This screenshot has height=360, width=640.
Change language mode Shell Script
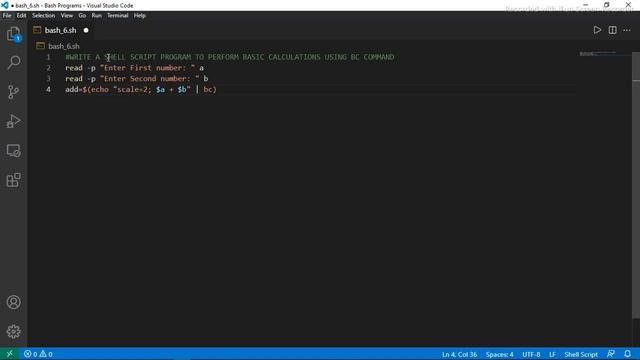pos(581,354)
